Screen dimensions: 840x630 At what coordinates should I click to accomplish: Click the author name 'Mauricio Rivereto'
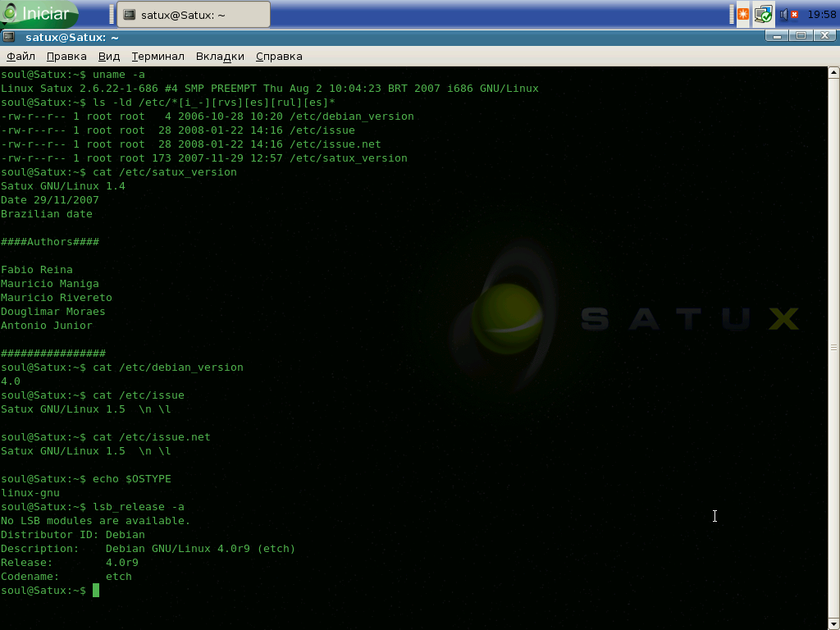pyautogui.click(x=57, y=297)
